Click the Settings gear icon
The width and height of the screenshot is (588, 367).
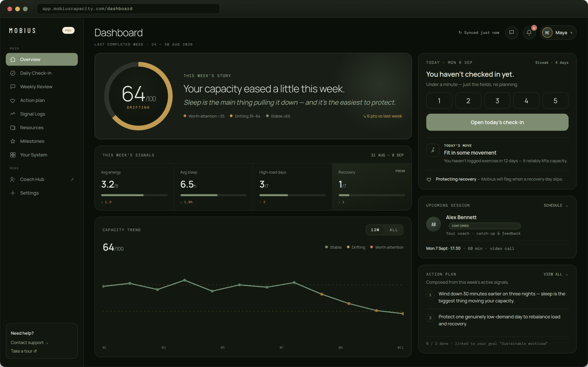click(13, 193)
